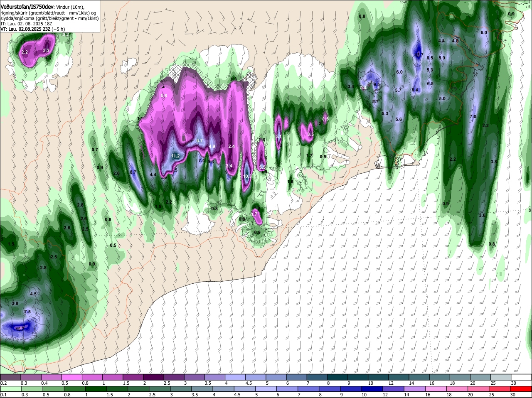Image resolution: width=532 pixels, height=398 pixels.
Task: Click the 4.8 precipitation value on the map
Action: (x=455, y=41)
